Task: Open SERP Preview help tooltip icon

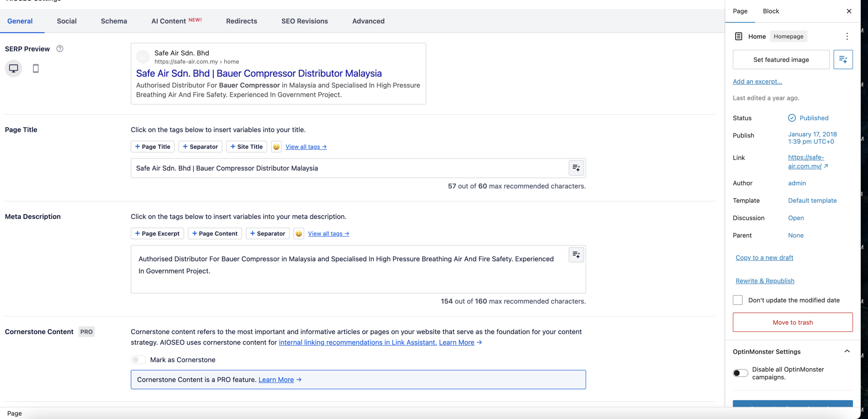Action: pos(60,49)
